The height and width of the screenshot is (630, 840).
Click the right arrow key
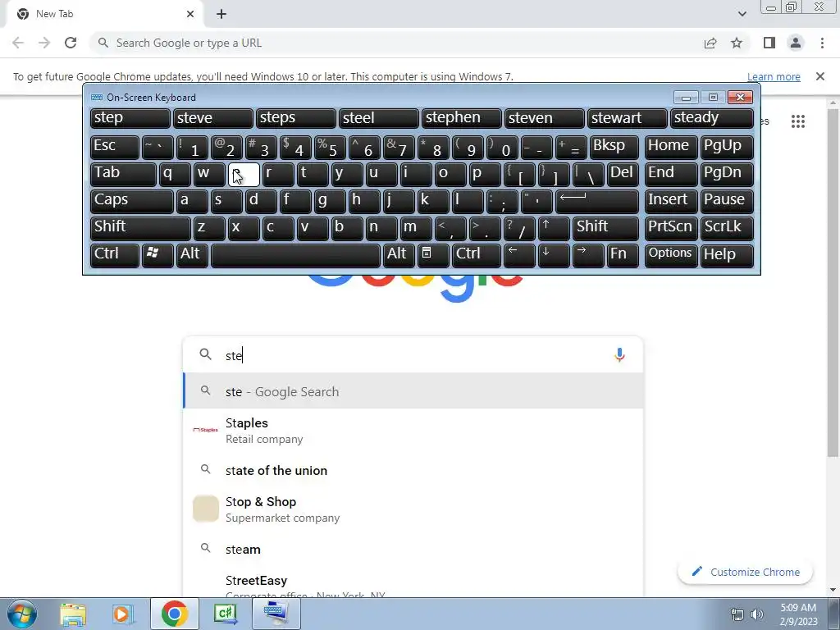[587, 256]
